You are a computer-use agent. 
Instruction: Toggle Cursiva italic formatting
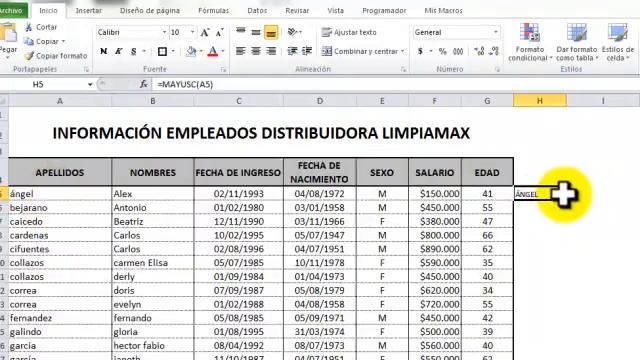coord(118,51)
